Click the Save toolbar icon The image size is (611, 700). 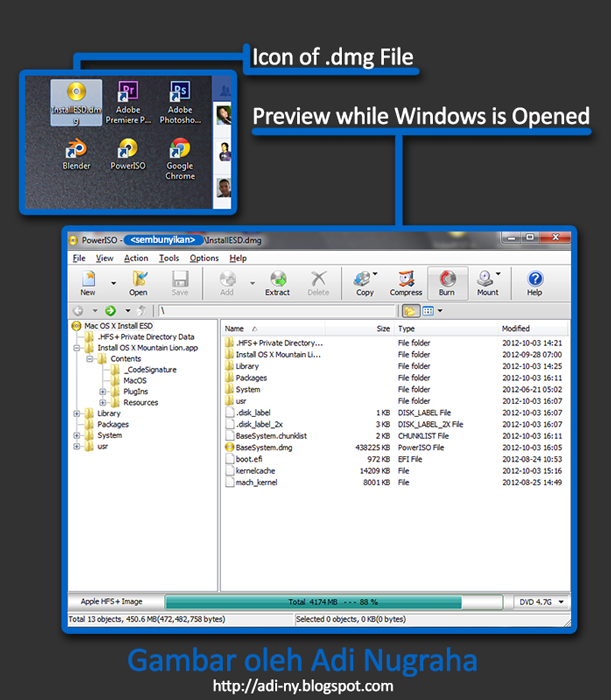coord(180,283)
